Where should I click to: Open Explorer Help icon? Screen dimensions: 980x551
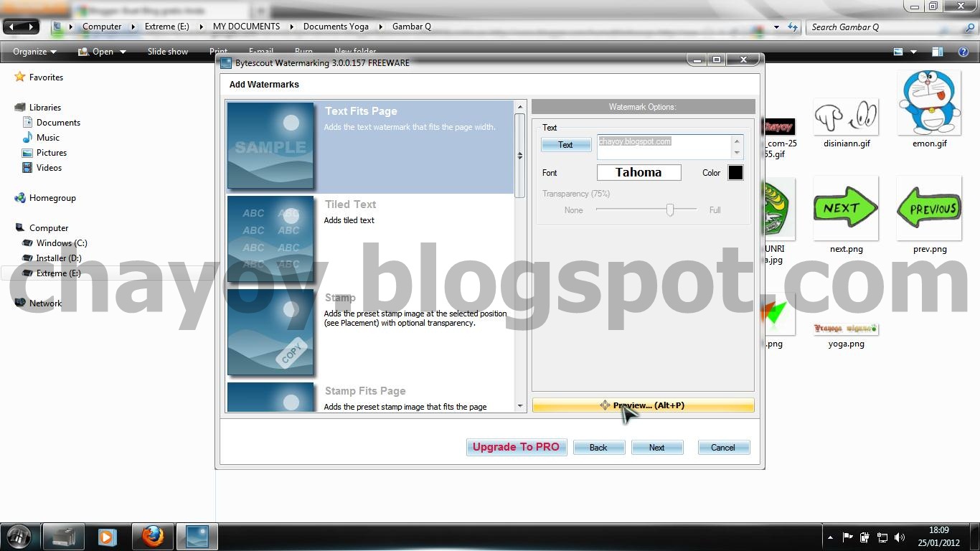(x=964, y=52)
